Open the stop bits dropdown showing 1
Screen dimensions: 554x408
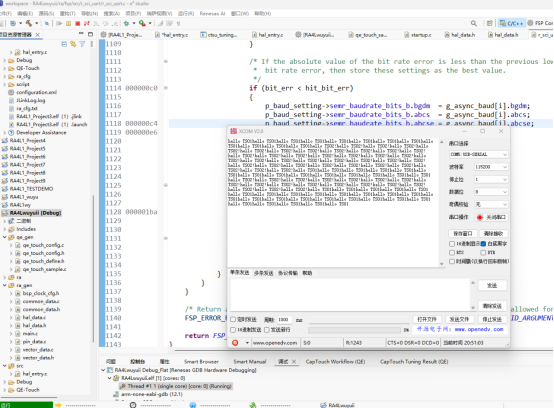(491, 179)
